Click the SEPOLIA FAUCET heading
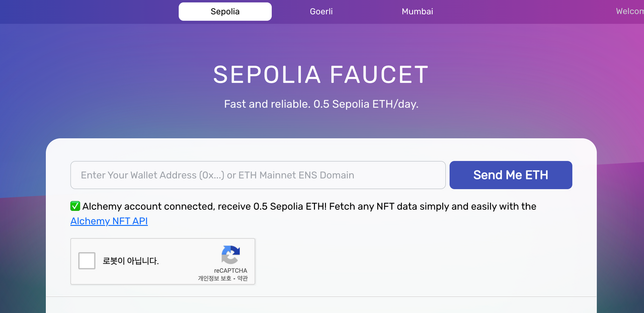Screen dimensions: 644x313 point(321,74)
